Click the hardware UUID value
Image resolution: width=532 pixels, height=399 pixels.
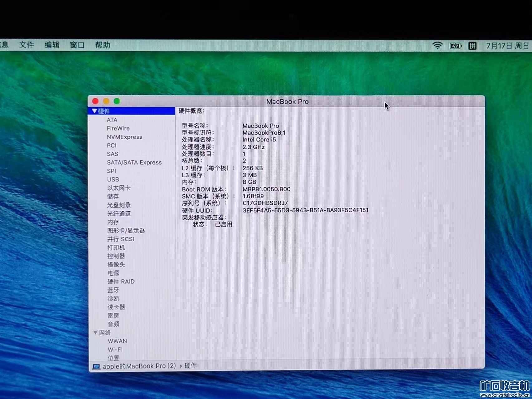(305, 210)
